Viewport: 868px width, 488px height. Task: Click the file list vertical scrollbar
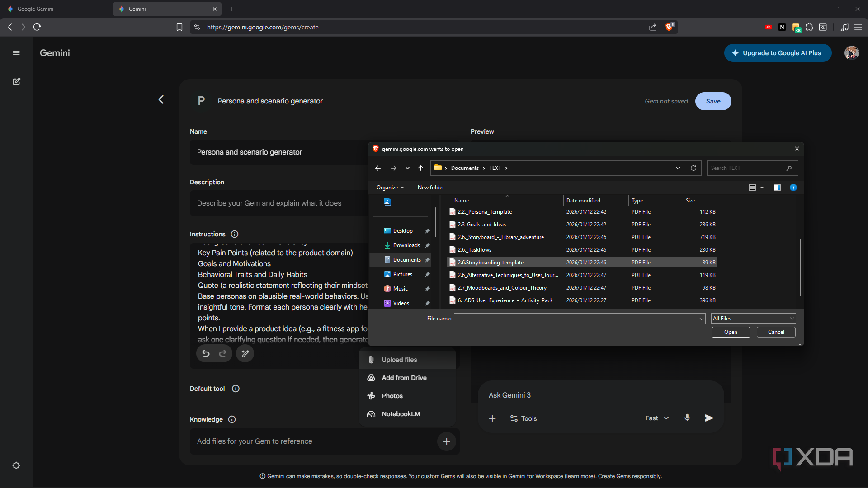click(800, 267)
